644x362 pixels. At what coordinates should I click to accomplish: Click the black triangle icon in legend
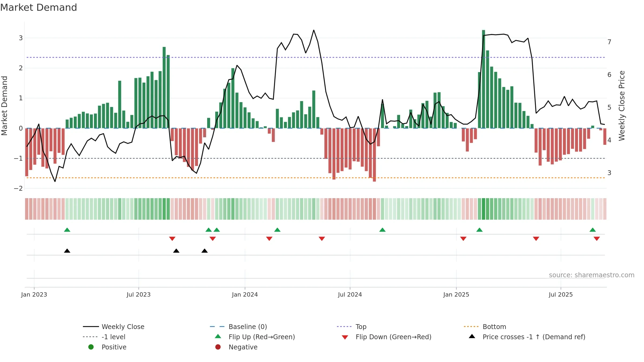coord(472,336)
